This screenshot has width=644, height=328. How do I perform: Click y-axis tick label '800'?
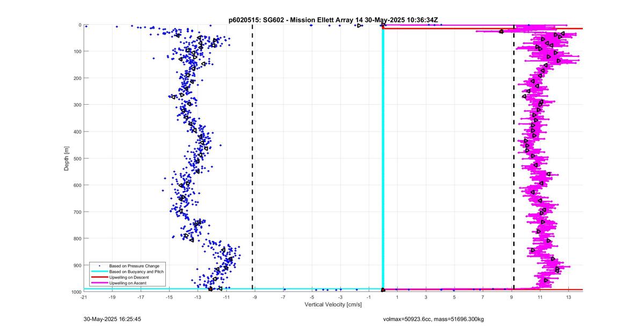[x=77, y=238]
